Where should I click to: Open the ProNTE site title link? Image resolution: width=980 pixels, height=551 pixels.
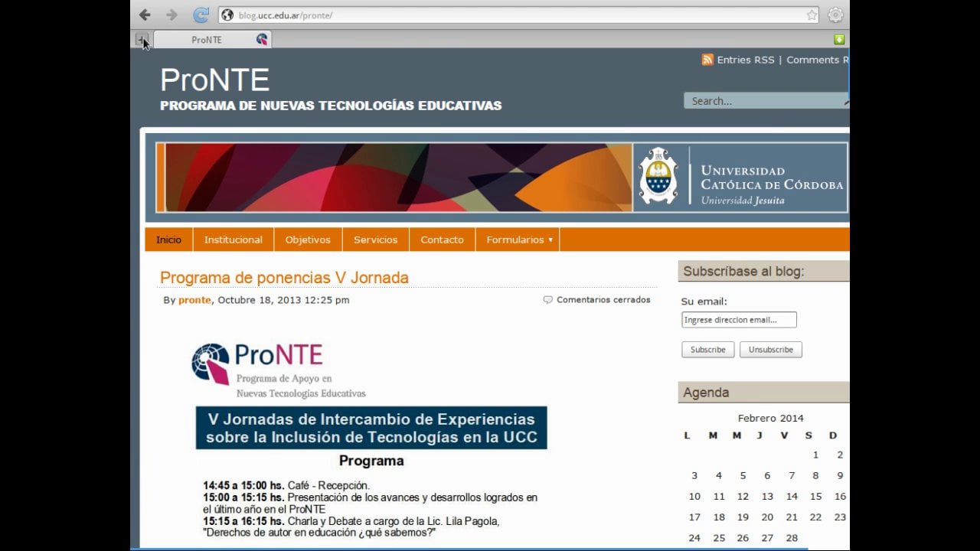(214, 80)
